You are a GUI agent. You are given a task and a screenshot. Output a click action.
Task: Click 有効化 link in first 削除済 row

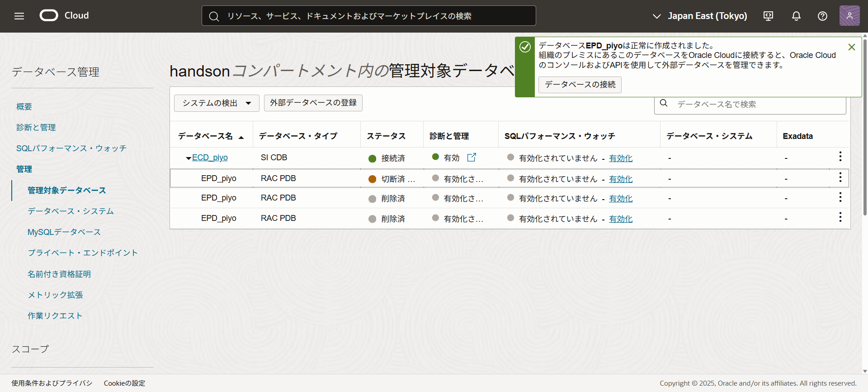point(621,199)
